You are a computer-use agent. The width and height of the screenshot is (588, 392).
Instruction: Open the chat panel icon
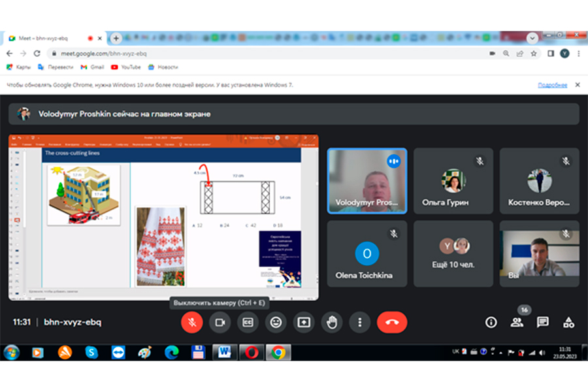pyautogui.click(x=543, y=322)
